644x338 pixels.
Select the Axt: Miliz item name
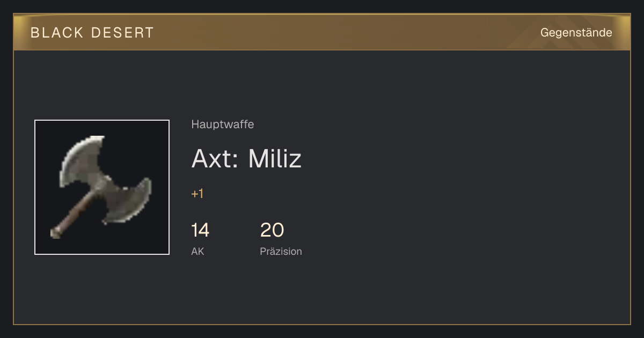point(246,158)
